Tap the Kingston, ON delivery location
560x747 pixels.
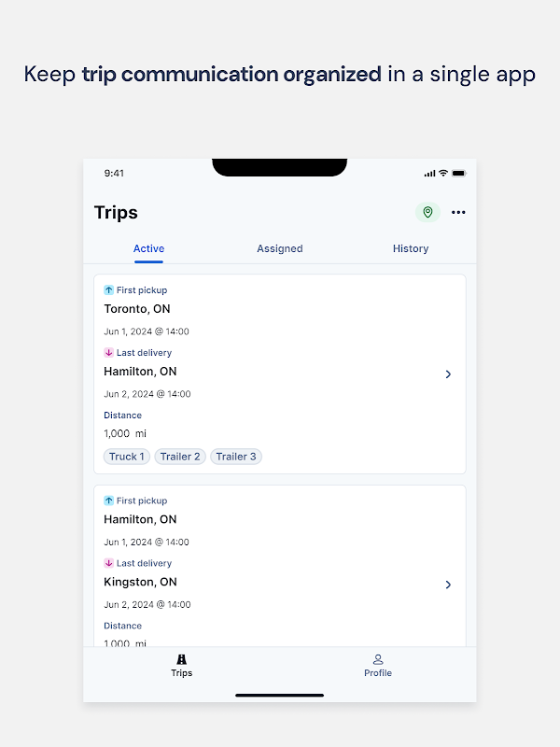[140, 582]
